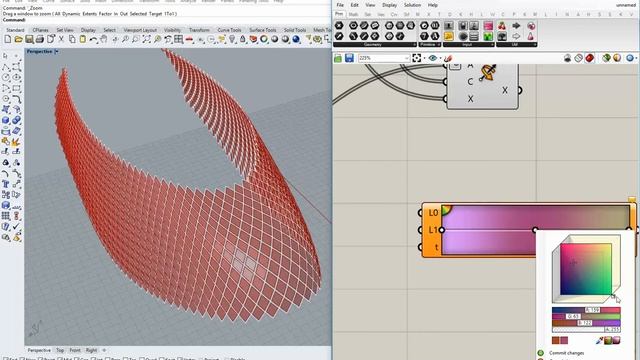Switch to Rhino Curve Tools toolbar tab

pos(229,30)
